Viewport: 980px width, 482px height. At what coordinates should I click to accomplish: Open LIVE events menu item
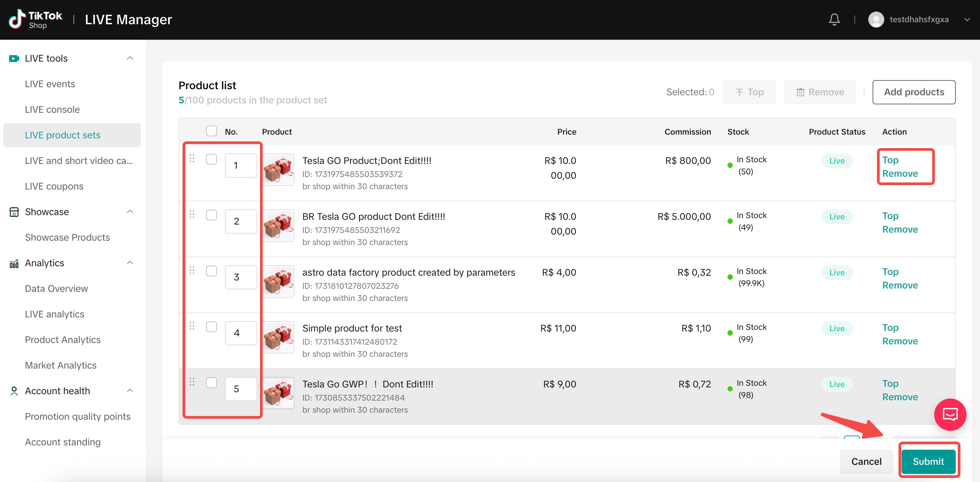(50, 84)
